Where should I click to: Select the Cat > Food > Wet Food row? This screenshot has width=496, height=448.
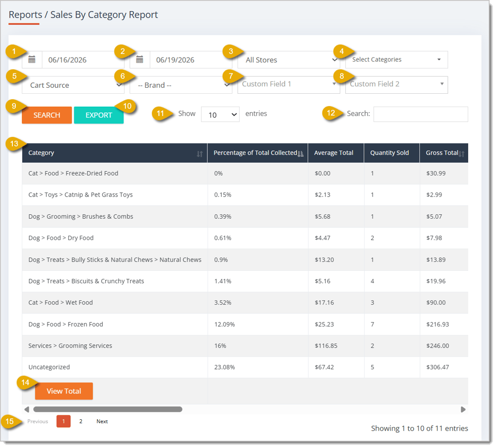245,303
